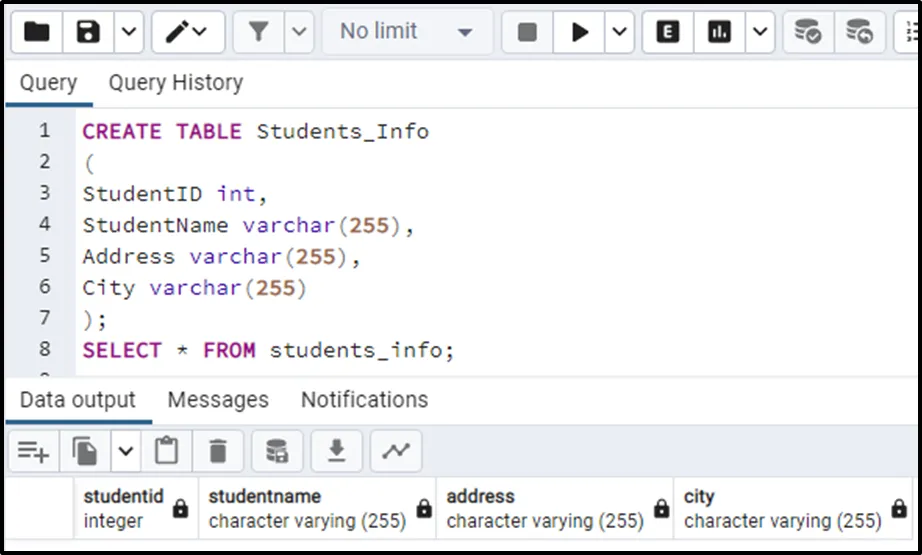Click the download results icon

tap(337, 452)
